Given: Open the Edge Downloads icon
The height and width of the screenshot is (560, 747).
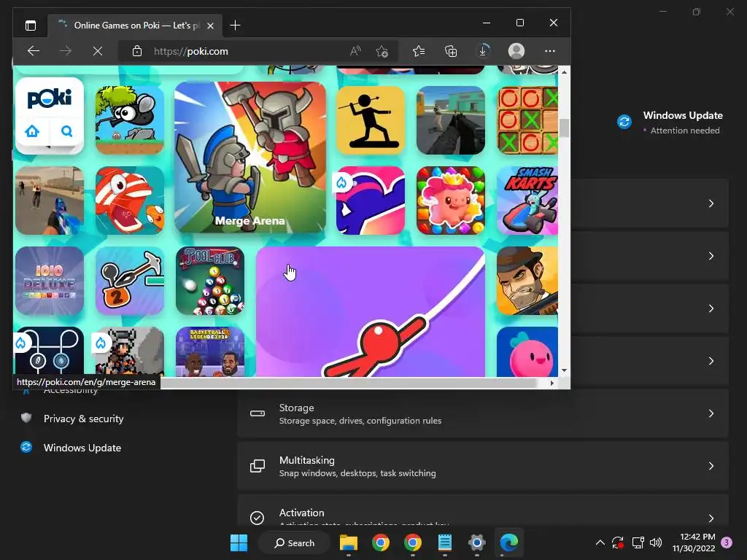Looking at the screenshot, I should point(483,51).
